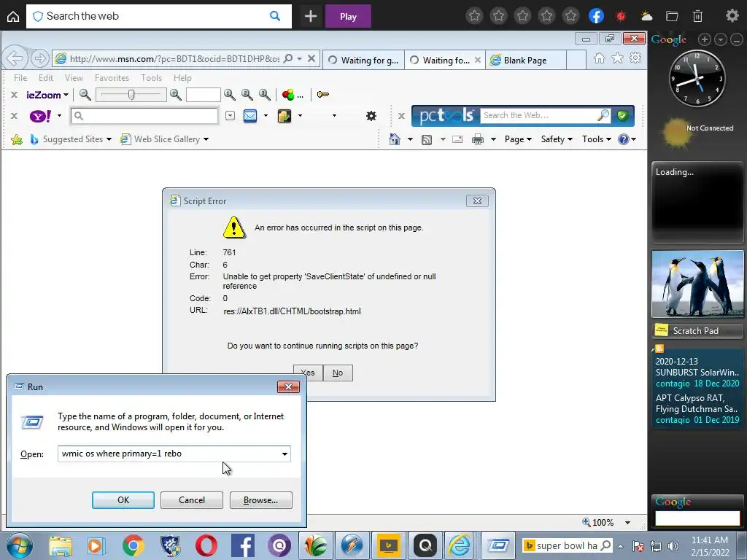The width and height of the screenshot is (747, 560).
Task: Open the Tools dropdown in command bar
Action: pyautogui.click(x=597, y=139)
